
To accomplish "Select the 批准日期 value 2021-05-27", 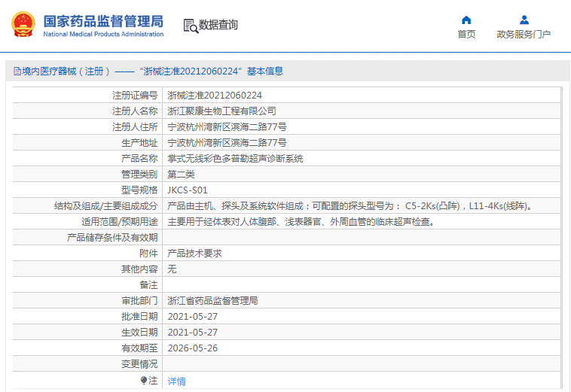I will 192,317.
